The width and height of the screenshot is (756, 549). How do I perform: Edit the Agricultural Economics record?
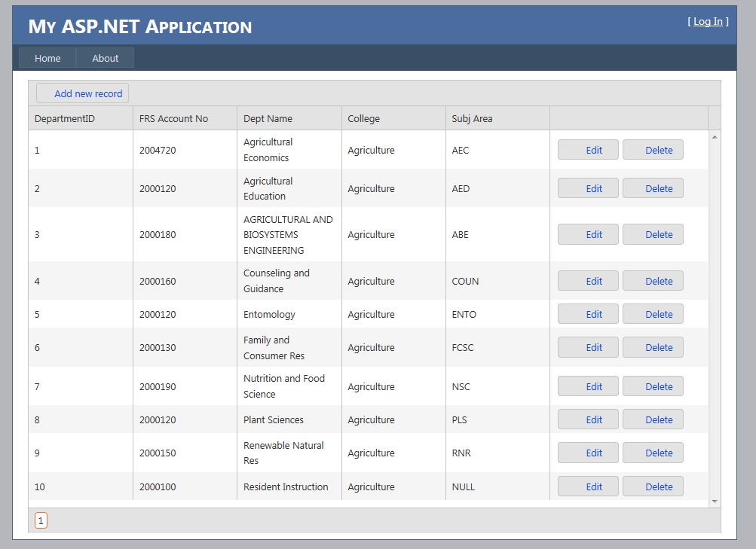coord(588,150)
